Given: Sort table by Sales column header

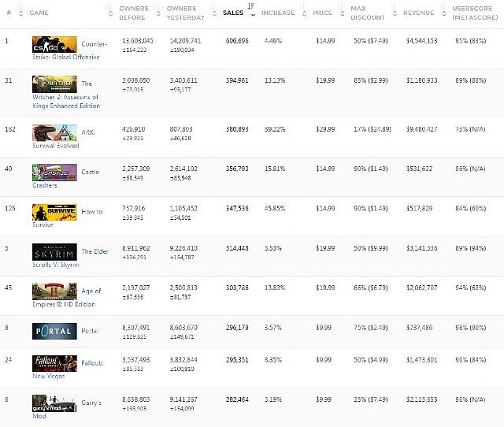Looking at the screenshot, I should [233, 13].
